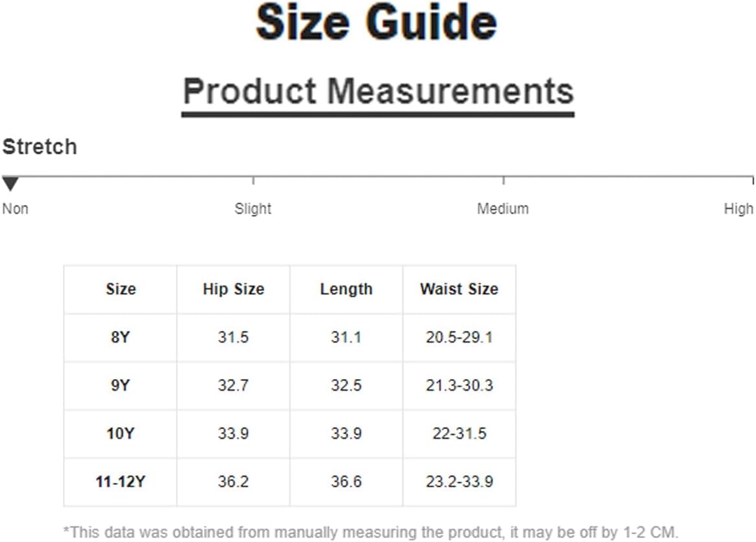756x542 pixels.
Task: Select the Hip Size column header
Action: point(234,289)
